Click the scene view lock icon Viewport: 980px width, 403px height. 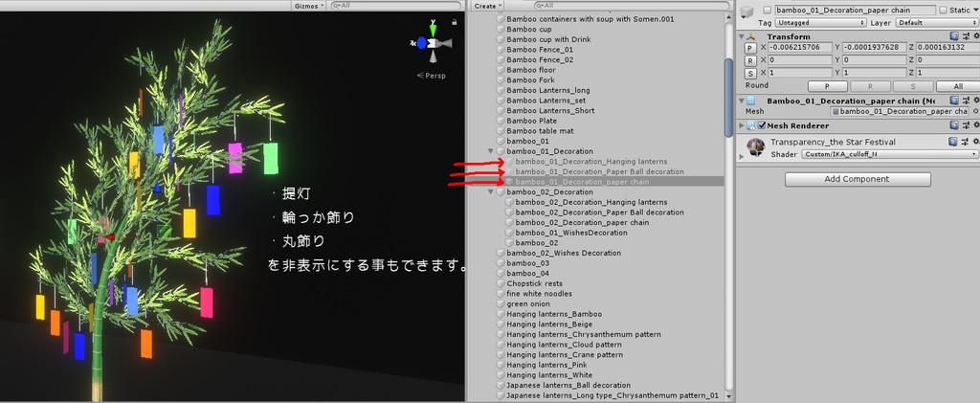tap(455, 22)
